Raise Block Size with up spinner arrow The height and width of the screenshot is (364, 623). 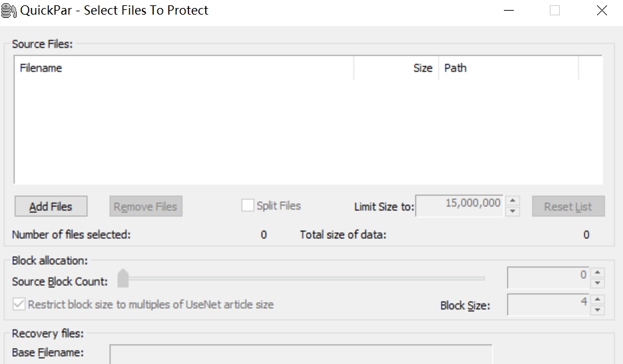[597, 299]
